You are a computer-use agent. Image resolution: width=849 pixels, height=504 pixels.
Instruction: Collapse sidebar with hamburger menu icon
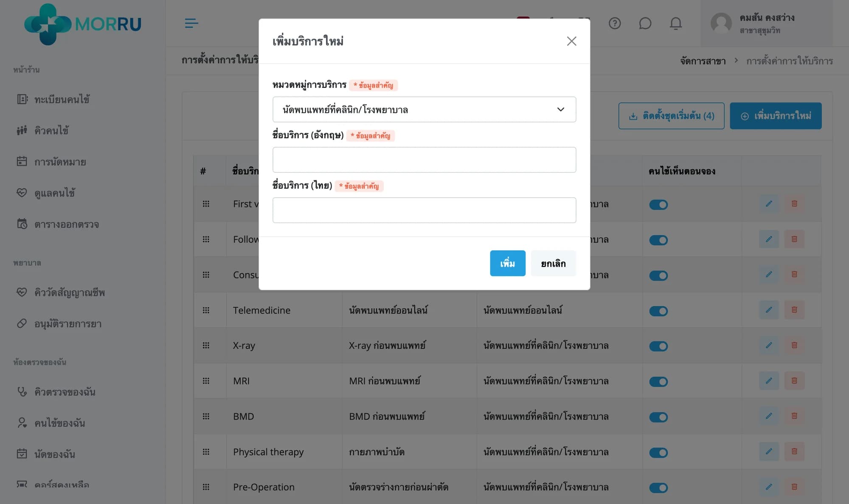(x=191, y=23)
